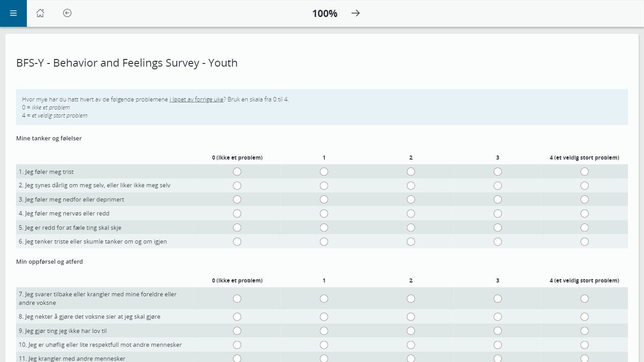Screen dimensions: 644x362
Task: Go forward using the right arrow next to 100%
Action: 355,13
